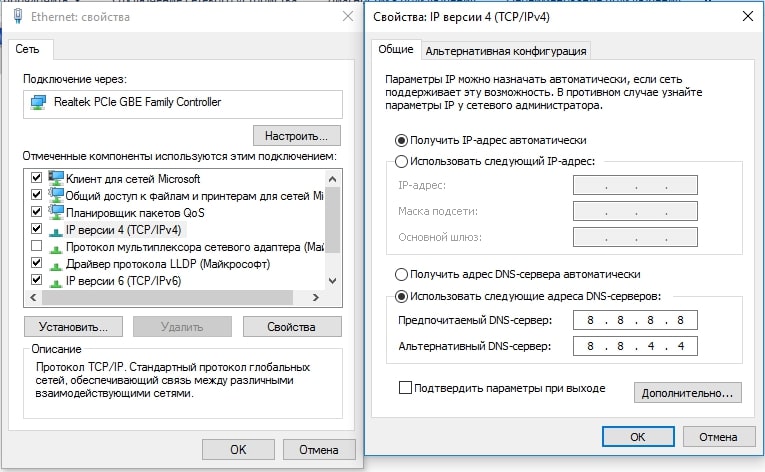Screen dimensions: 765x472
Task: Uncheck Клиент для сетей Microsoft checkbox
Action: pyautogui.click(x=37, y=177)
